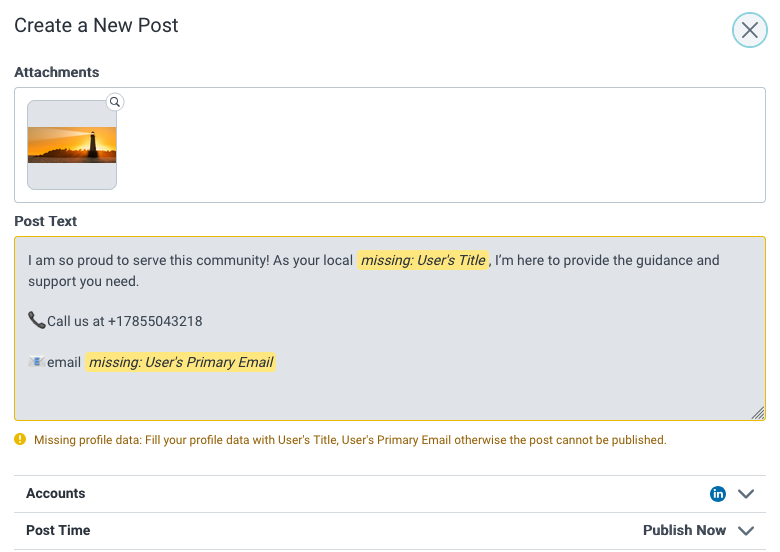Click the phone emoji in post text
780x552 pixels.
[36, 320]
